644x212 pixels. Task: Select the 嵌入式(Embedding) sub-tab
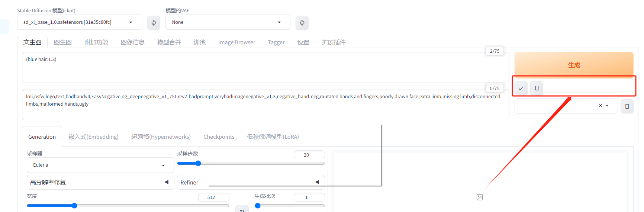point(94,137)
